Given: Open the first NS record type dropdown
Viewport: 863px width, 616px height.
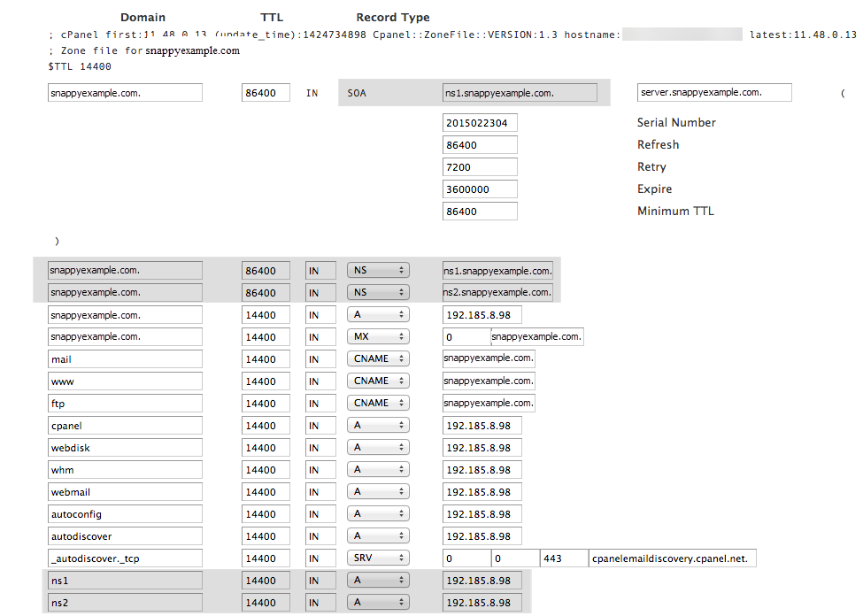Looking at the screenshot, I should [378, 270].
